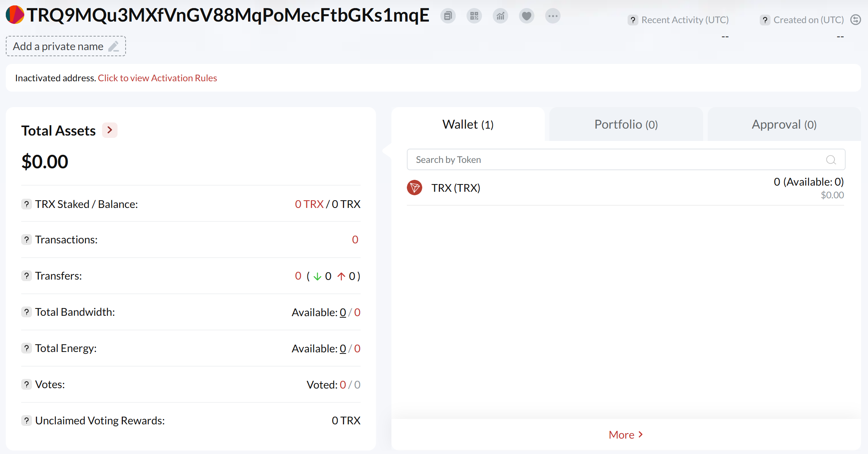Toggle UTC time format switch icon
Viewport: 868px width, 454px height.
(856, 20)
